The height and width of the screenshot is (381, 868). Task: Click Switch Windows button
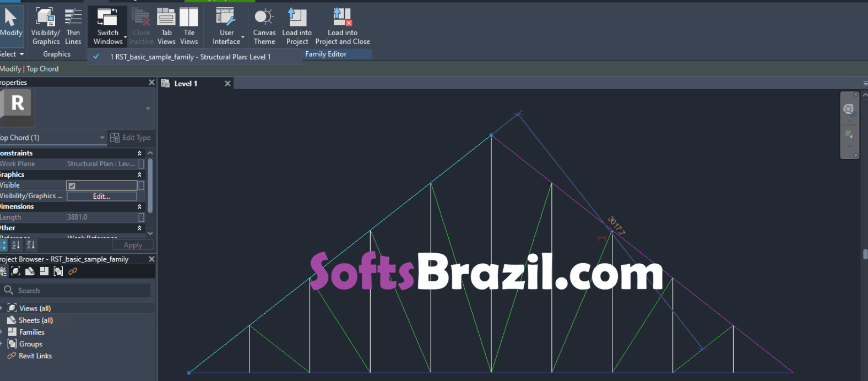(x=107, y=26)
